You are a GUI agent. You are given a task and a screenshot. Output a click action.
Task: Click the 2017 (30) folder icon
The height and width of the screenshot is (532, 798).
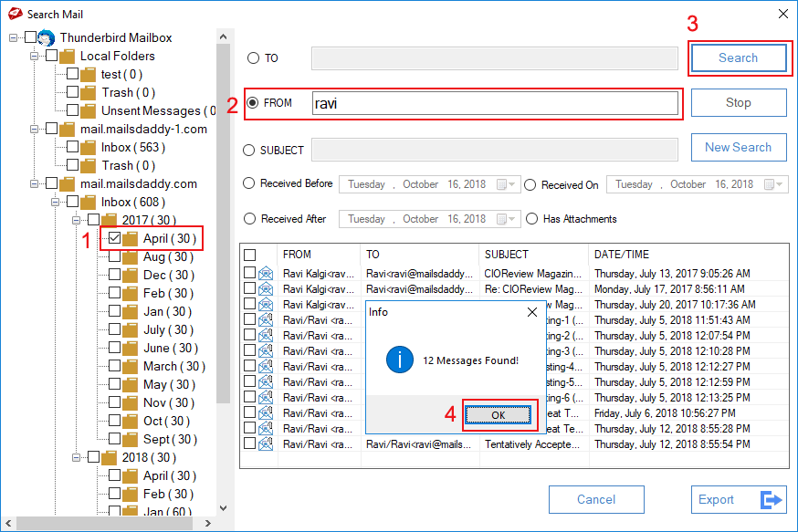109,220
